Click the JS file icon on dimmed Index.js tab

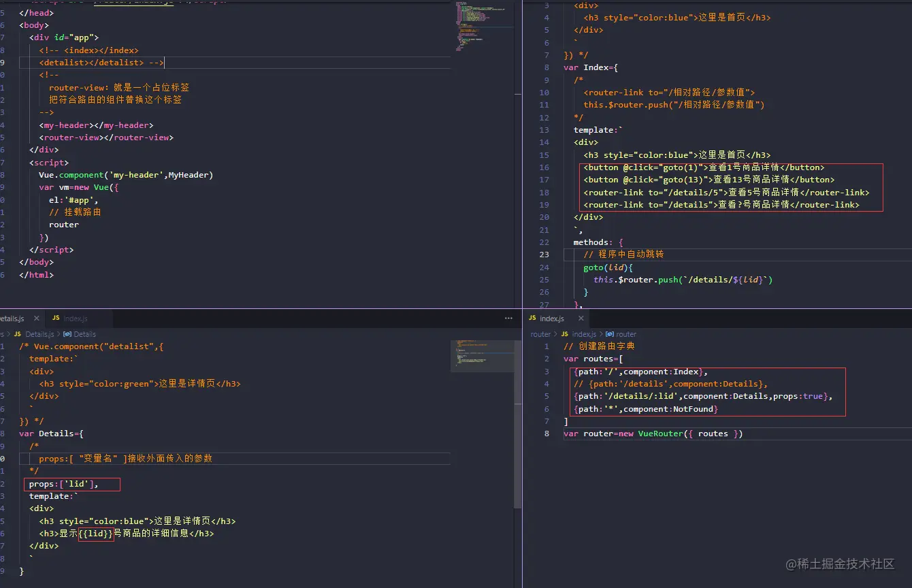tap(56, 318)
